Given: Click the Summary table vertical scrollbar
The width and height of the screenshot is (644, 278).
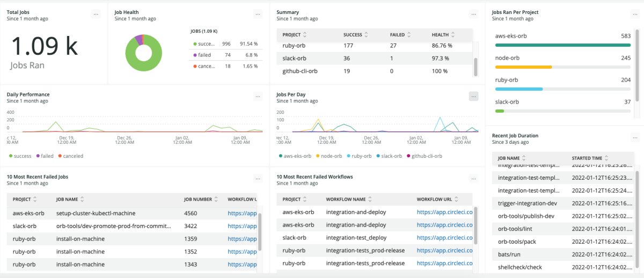Looking at the screenshot, I should point(474,66).
